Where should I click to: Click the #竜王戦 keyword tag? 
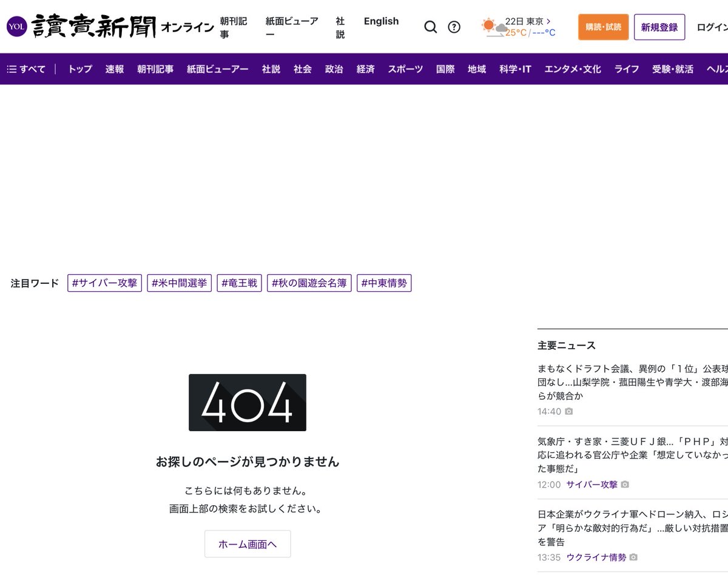(240, 283)
